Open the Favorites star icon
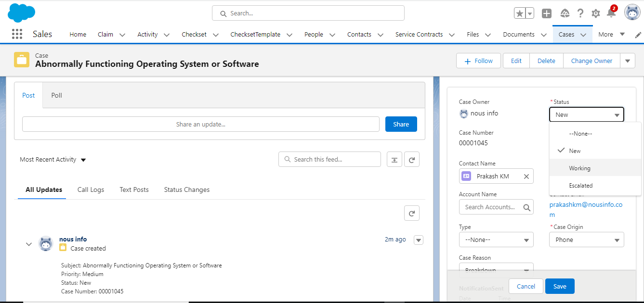 tap(519, 13)
